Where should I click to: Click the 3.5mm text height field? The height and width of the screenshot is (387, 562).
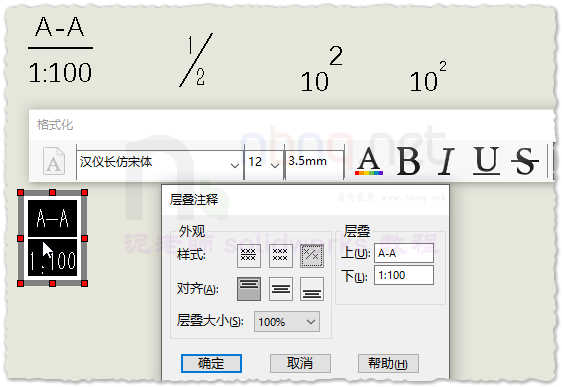pyautogui.click(x=314, y=164)
